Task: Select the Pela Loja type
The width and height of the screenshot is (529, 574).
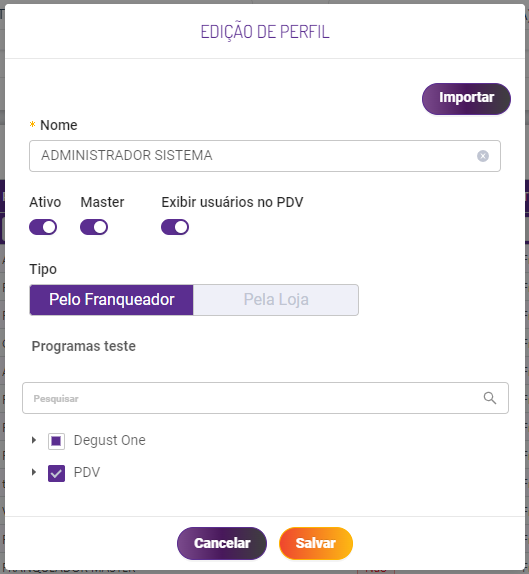Action: [276, 300]
